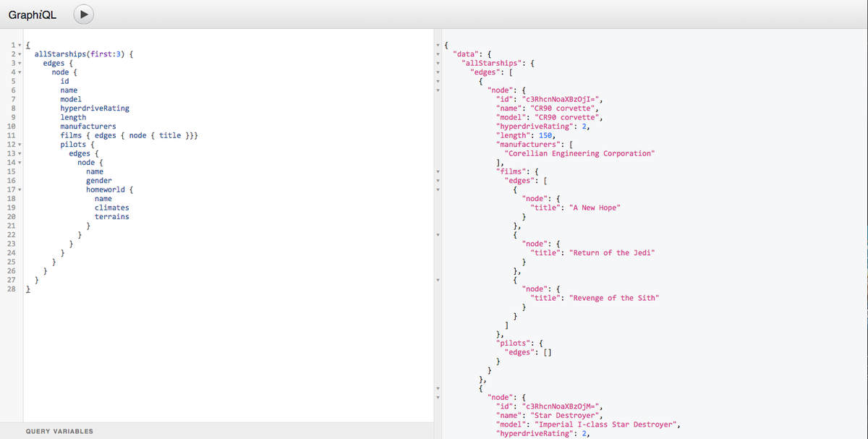
Task: Click the climates field in the query
Action: click(x=112, y=208)
